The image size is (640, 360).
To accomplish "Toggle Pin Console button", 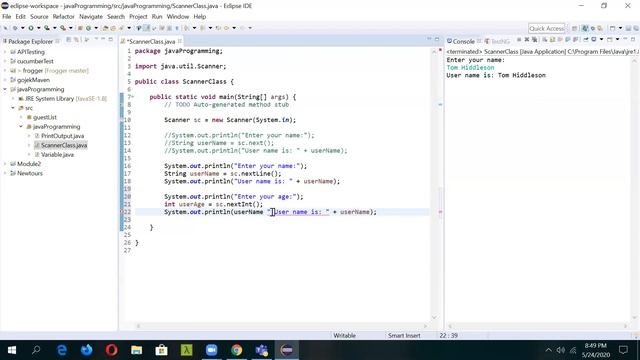I will pyautogui.click(x=586, y=40).
